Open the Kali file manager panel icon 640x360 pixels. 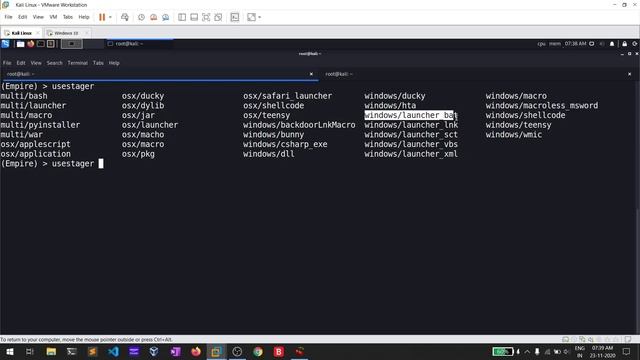click(x=20, y=44)
